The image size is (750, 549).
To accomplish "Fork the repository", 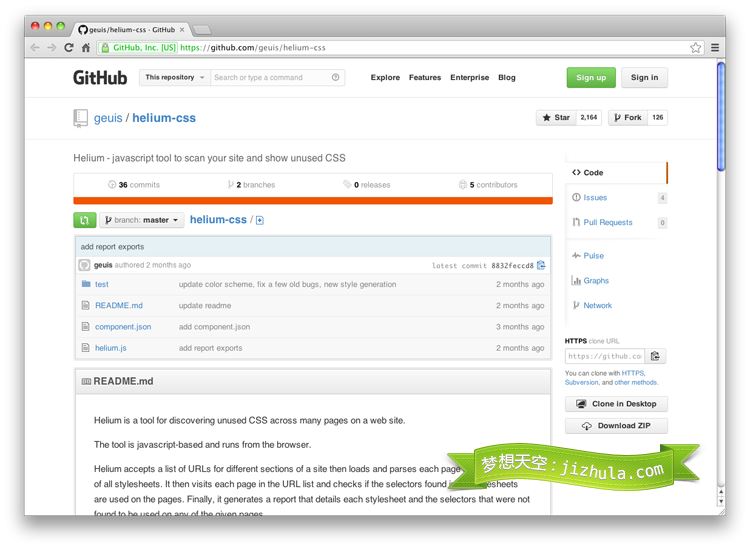I will (x=628, y=118).
